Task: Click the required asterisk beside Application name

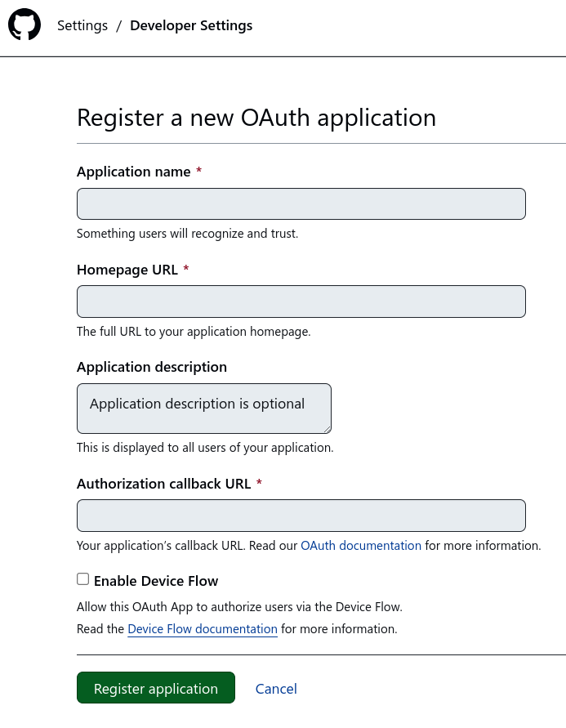Action: (198, 171)
